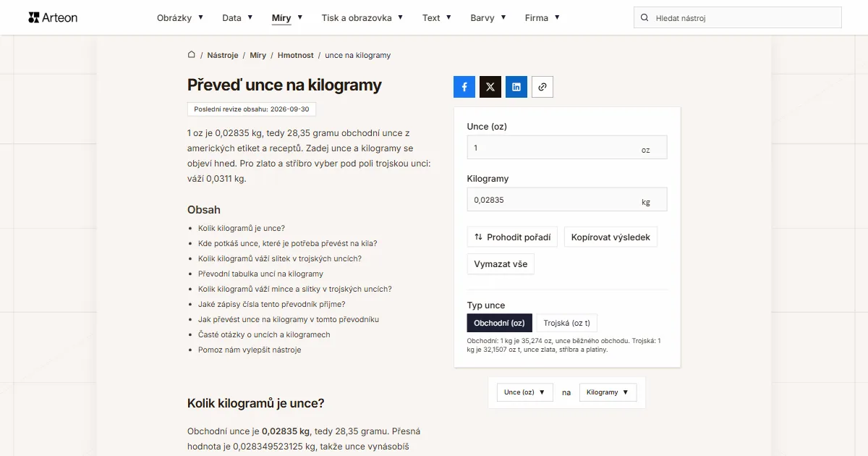
Task: Open the target unit dropdown Kilogramy
Action: click(608, 392)
